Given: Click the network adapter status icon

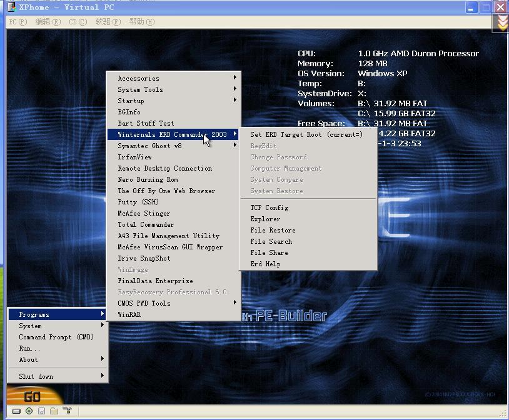Looking at the screenshot, I should 67,411.
